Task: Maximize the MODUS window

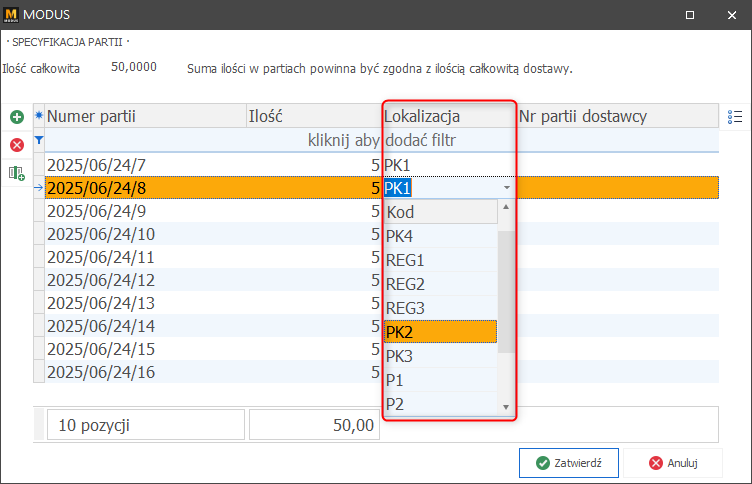Action: point(690,15)
